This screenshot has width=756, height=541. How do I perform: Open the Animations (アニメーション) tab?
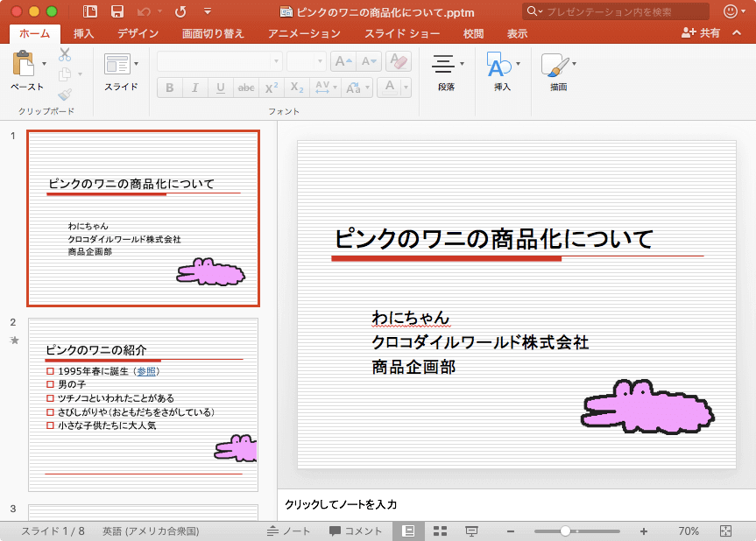point(304,33)
